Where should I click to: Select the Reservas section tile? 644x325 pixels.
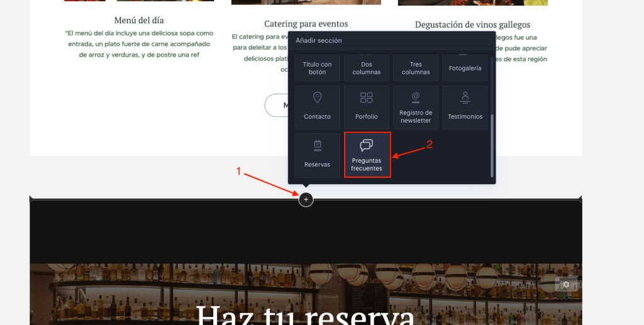click(x=317, y=155)
